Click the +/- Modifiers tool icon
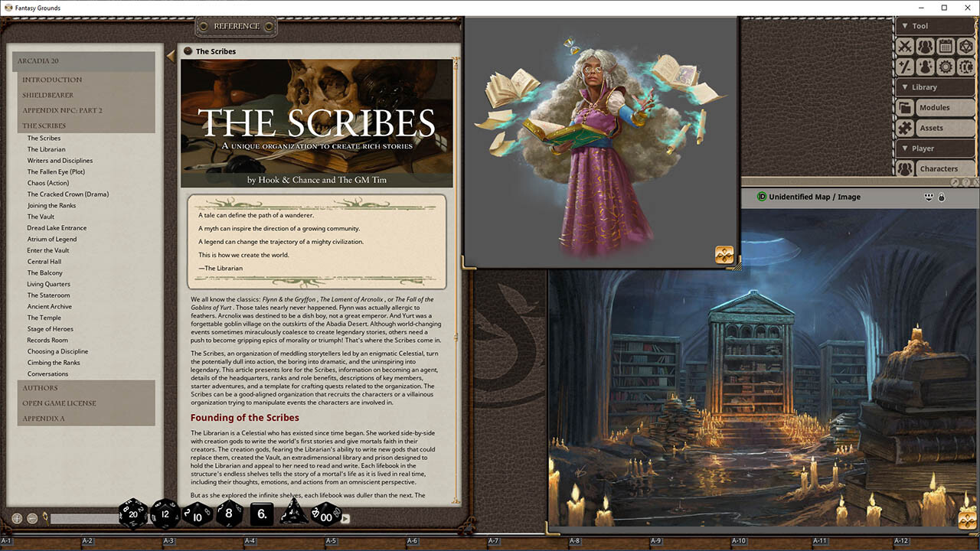 [x=905, y=67]
